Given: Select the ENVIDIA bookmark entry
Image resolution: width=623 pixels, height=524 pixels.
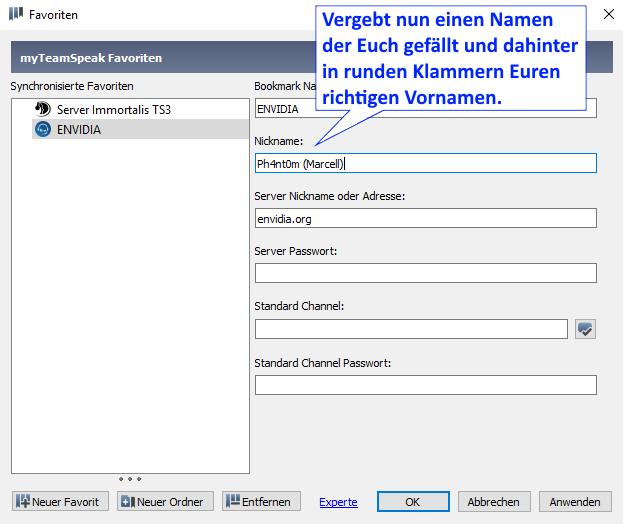Looking at the screenshot, I should tap(78, 130).
